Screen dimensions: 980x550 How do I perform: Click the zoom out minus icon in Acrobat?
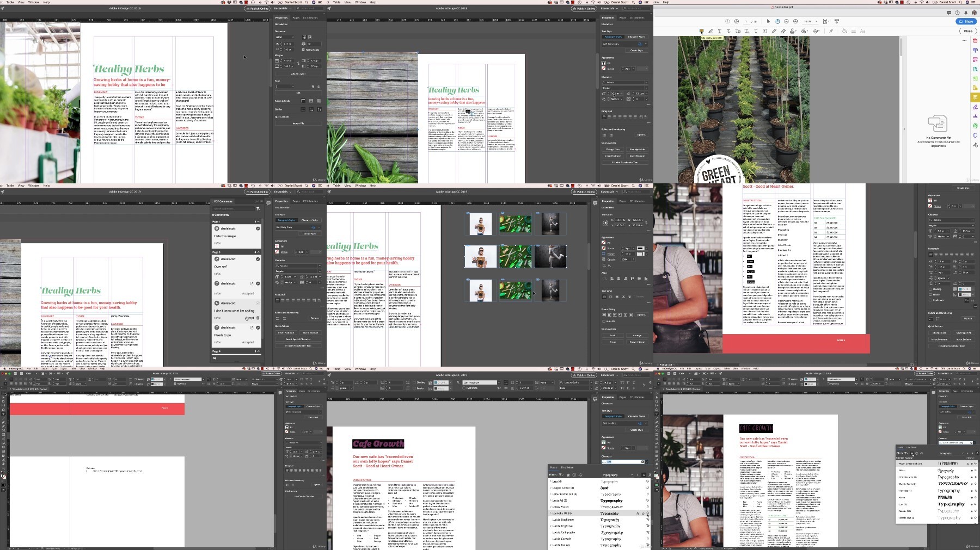click(x=786, y=21)
